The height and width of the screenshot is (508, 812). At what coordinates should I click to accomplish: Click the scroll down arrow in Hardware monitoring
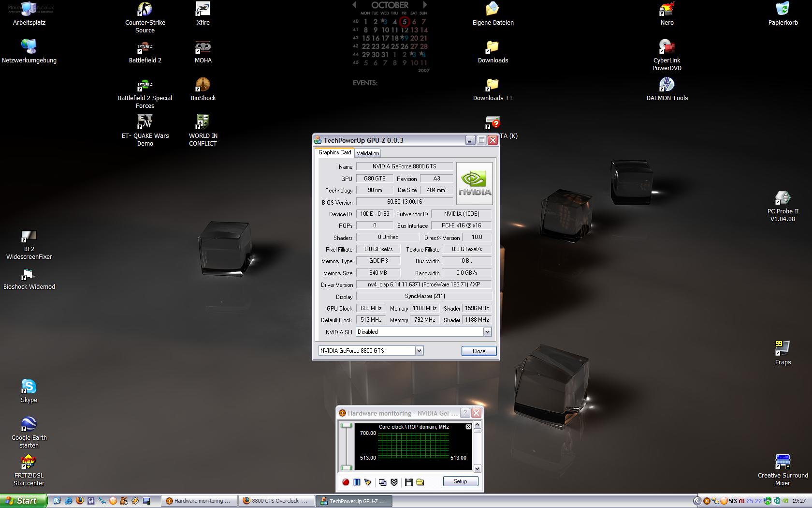(x=478, y=468)
